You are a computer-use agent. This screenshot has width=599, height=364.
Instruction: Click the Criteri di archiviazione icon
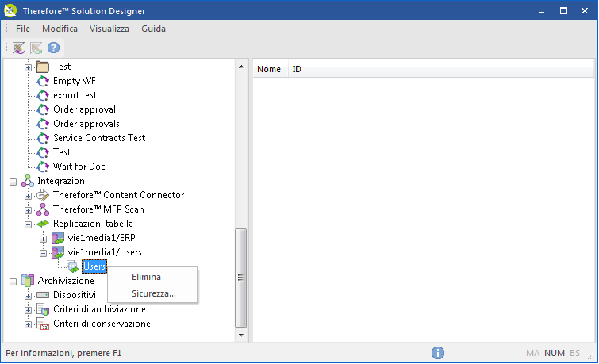pyautogui.click(x=43, y=309)
